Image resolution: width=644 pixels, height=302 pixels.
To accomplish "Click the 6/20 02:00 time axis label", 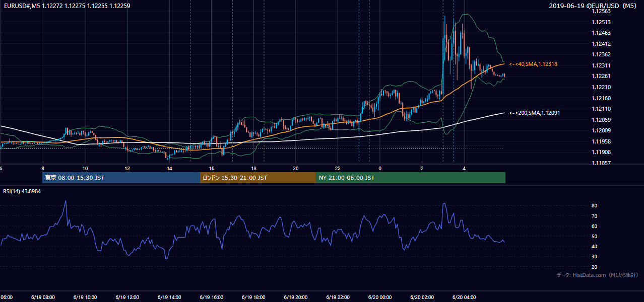I will (422, 297).
